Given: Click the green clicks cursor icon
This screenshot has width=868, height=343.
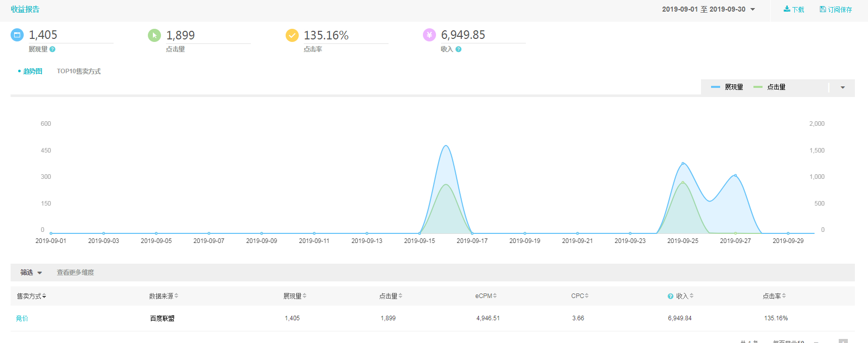Looking at the screenshot, I should click(154, 35).
